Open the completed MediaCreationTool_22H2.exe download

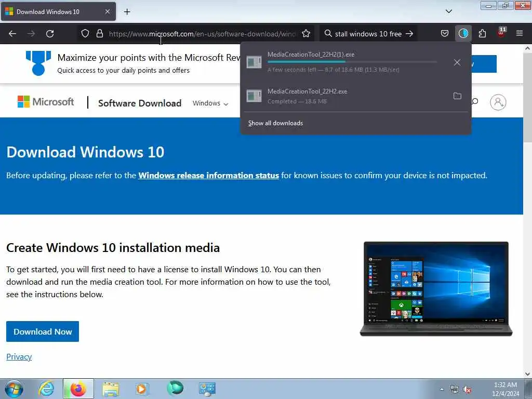click(345, 96)
